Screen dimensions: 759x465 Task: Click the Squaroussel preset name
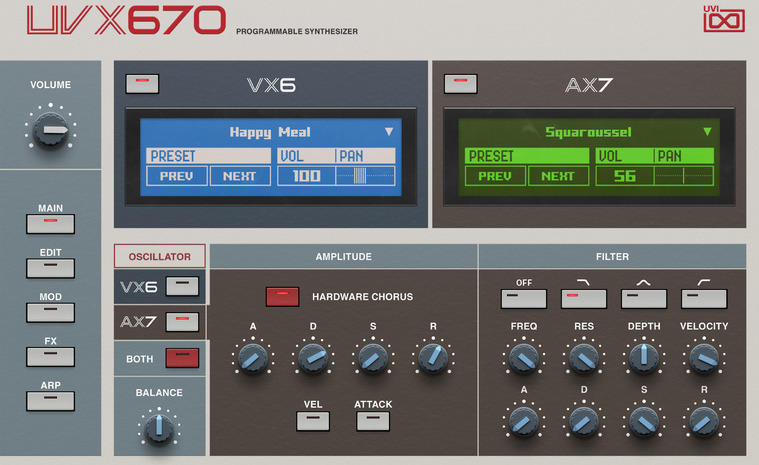point(588,132)
